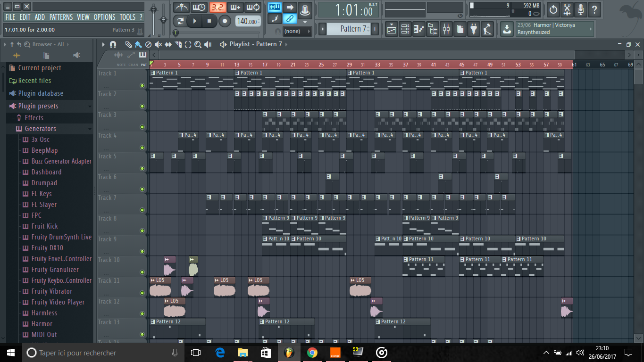Select the Slip tool in Playlist toolbar

point(168,44)
